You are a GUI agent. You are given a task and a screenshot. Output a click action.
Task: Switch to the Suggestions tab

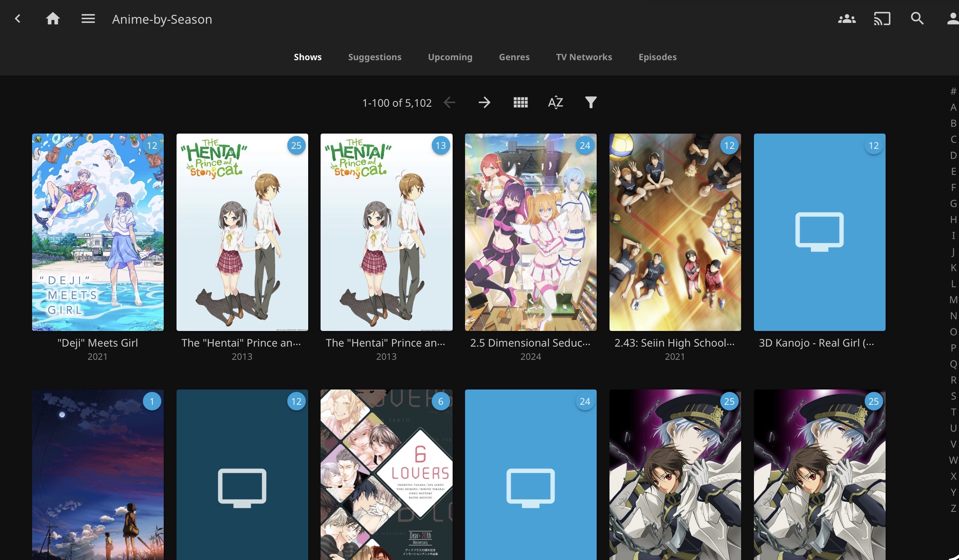[374, 57]
